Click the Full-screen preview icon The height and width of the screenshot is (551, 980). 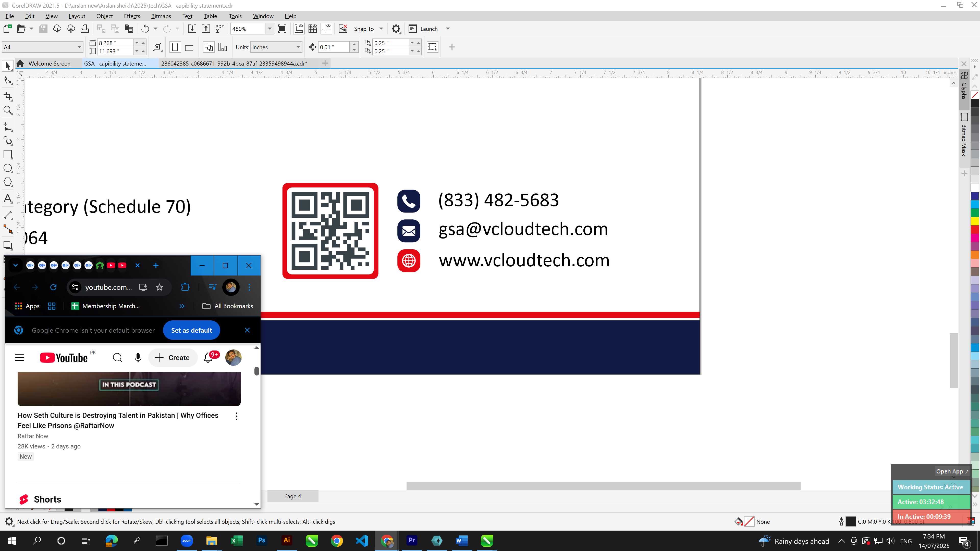[x=282, y=29]
